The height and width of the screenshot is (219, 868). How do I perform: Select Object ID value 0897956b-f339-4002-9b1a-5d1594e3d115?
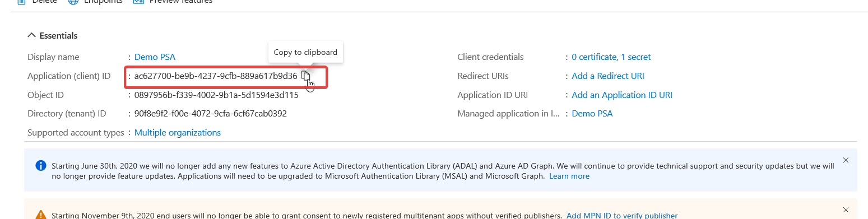(x=216, y=95)
